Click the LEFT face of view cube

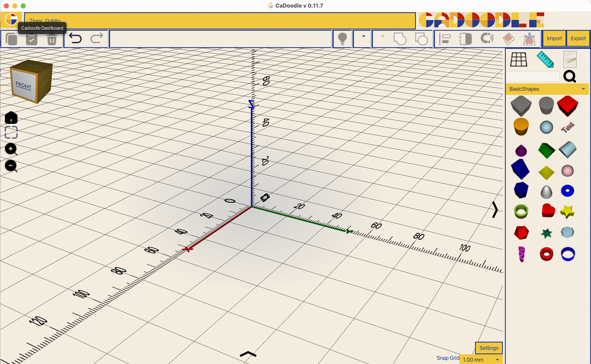(45, 83)
